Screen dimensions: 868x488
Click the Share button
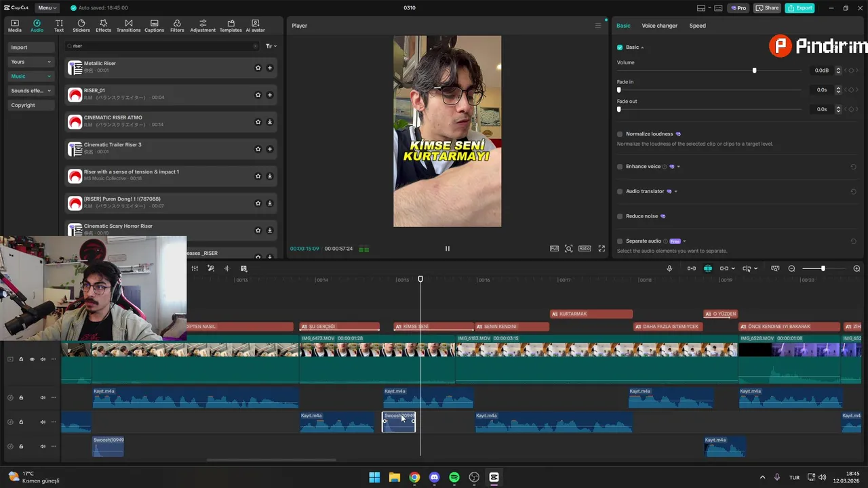tap(768, 8)
